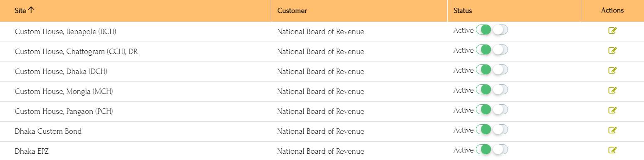Screen dimensions: 644x160
Task: Click the Actions column header
Action: pos(612,10)
